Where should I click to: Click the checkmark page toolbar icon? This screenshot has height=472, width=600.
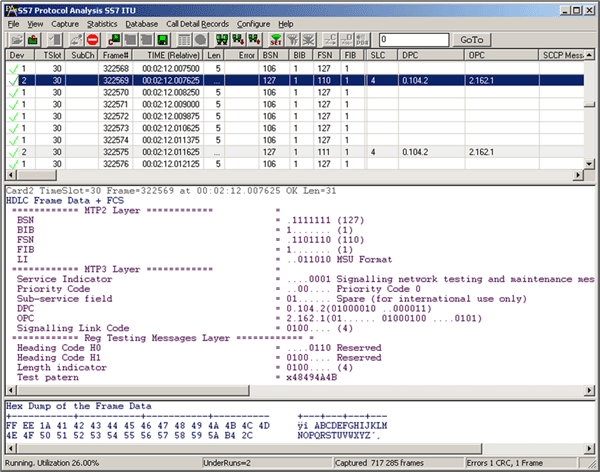click(x=55, y=39)
